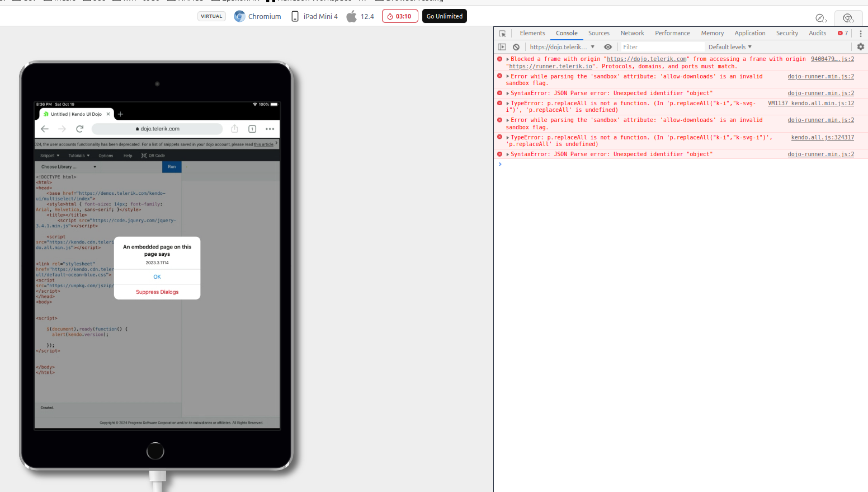Click the red error count badge
Viewport: 868px width, 492px height.
843,33
